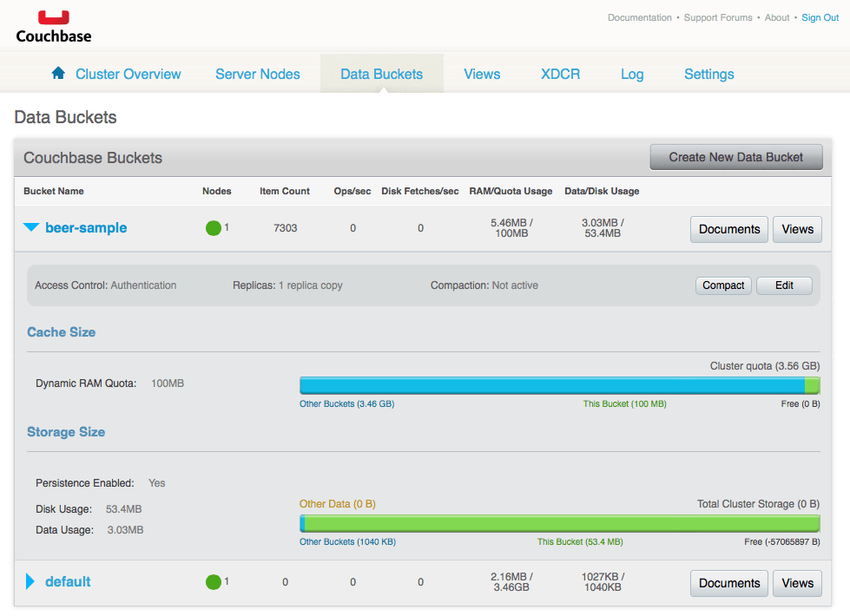
Task: Click beer-sample green node status dot
Action: 214,228
